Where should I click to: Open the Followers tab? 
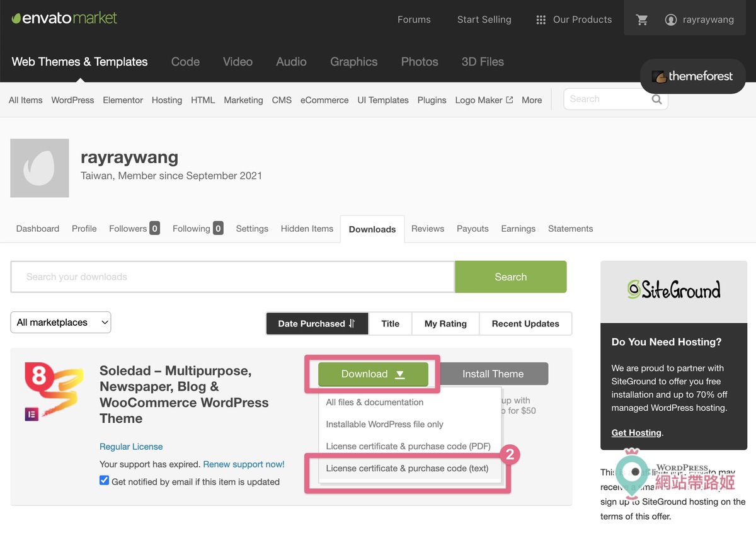coord(134,229)
